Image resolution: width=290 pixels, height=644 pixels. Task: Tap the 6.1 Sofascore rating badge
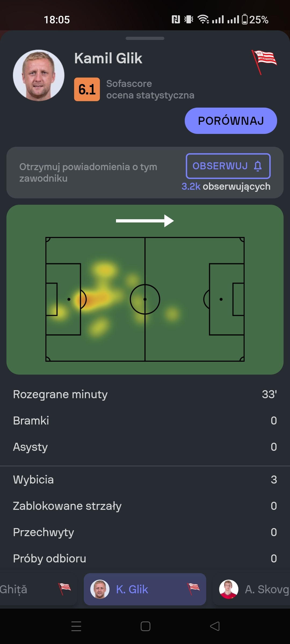pyautogui.click(x=87, y=89)
